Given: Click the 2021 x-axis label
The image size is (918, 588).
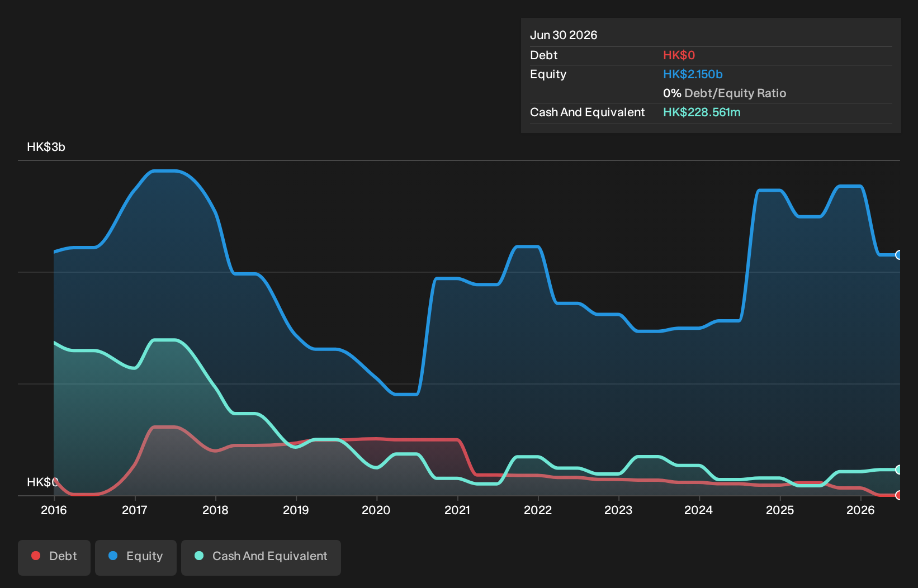Looking at the screenshot, I should (x=457, y=510).
